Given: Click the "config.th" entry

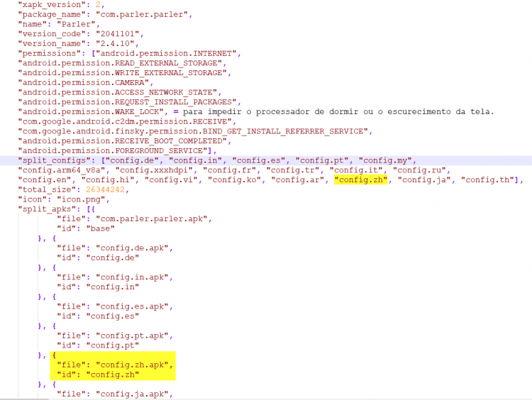Looking at the screenshot, I should (487, 180).
